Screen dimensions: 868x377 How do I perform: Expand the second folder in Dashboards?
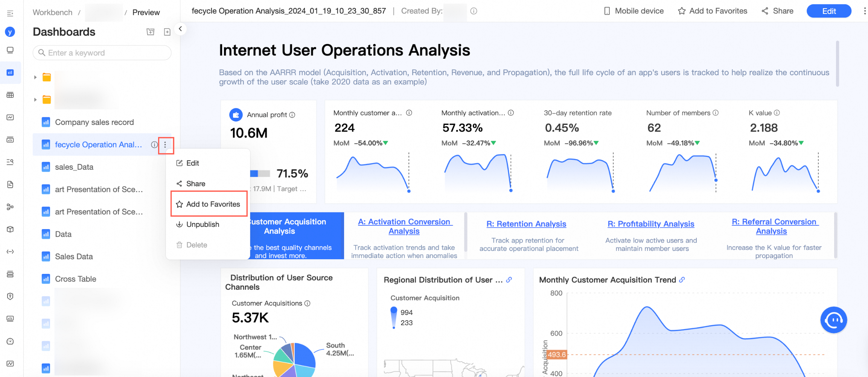(x=35, y=100)
